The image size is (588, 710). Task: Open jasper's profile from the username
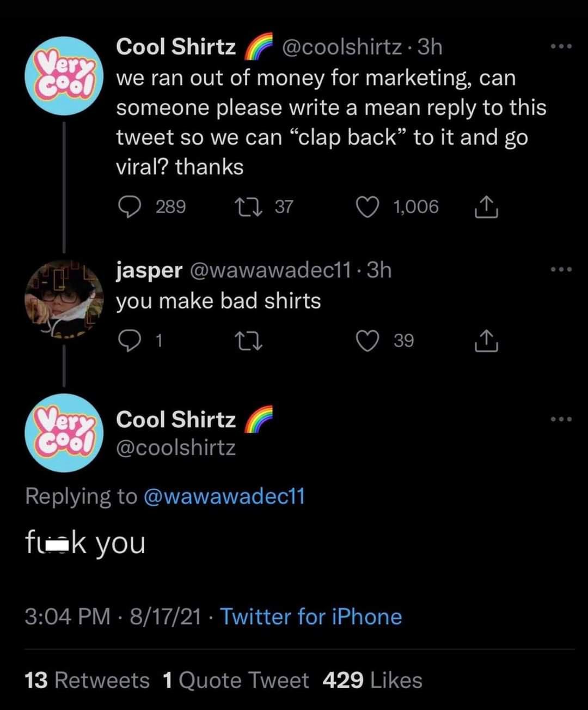tap(149, 270)
